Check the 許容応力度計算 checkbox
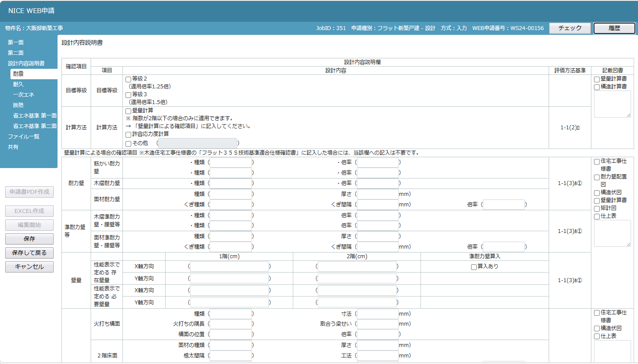The width and height of the screenshot is (638, 364). coord(129,135)
